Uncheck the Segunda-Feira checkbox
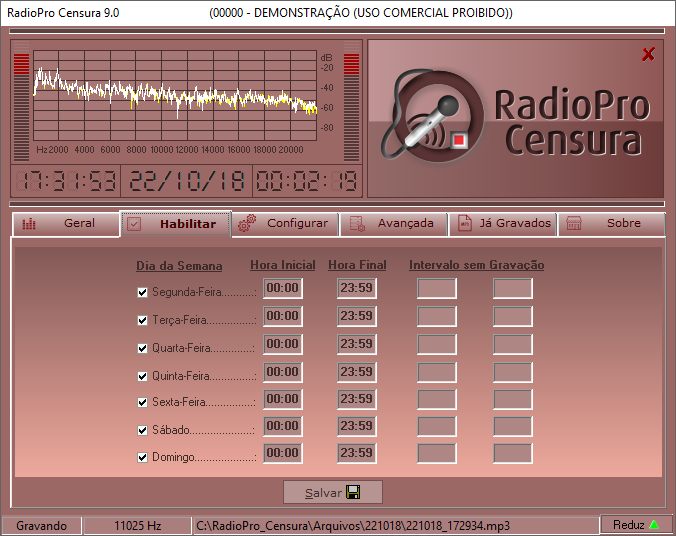The image size is (676, 536). [x=142, y=292]
